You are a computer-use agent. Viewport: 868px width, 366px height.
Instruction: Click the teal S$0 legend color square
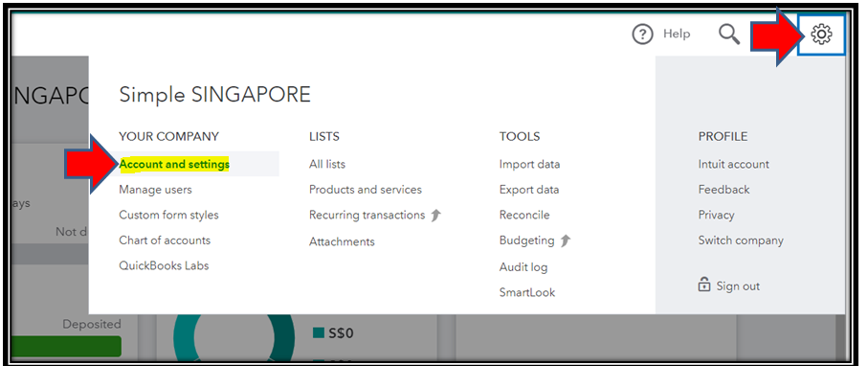click(x=319, y=332)
